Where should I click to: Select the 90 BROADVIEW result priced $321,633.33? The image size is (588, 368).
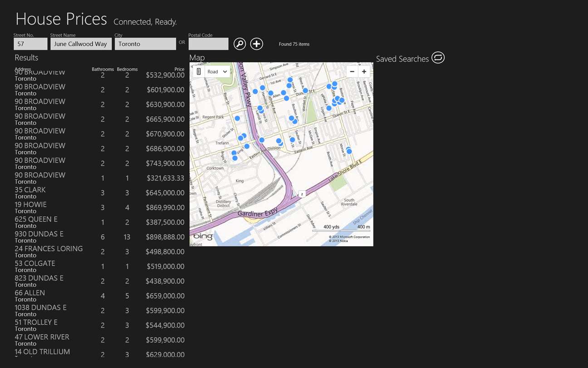[x=99, y=178]
